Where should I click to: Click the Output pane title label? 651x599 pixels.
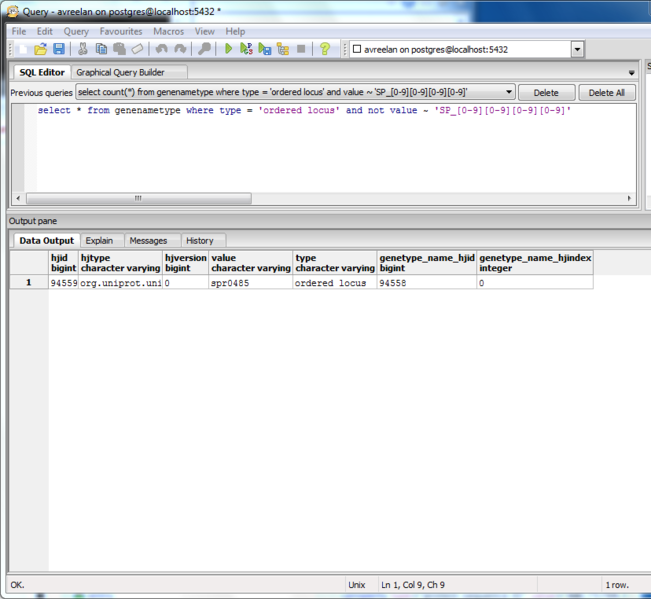[33, 221]
